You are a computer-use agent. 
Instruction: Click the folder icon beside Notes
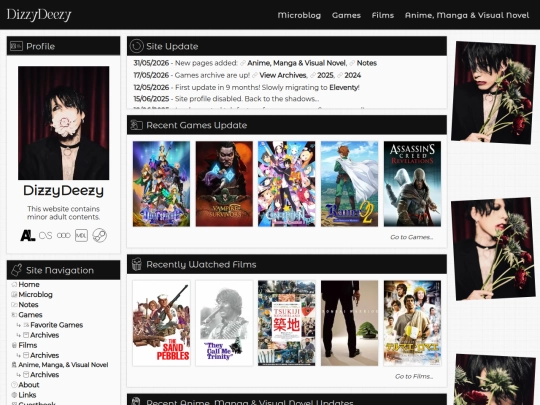(x=14, y=305)
